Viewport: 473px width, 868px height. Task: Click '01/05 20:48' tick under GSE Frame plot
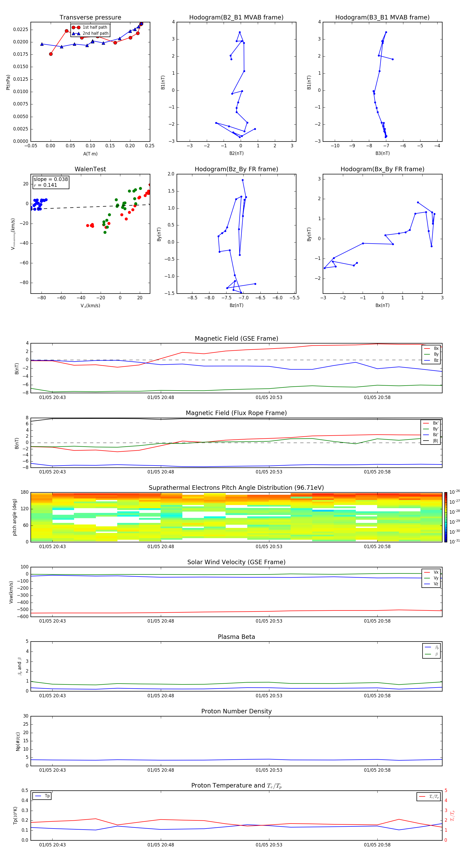coord(161,397)
